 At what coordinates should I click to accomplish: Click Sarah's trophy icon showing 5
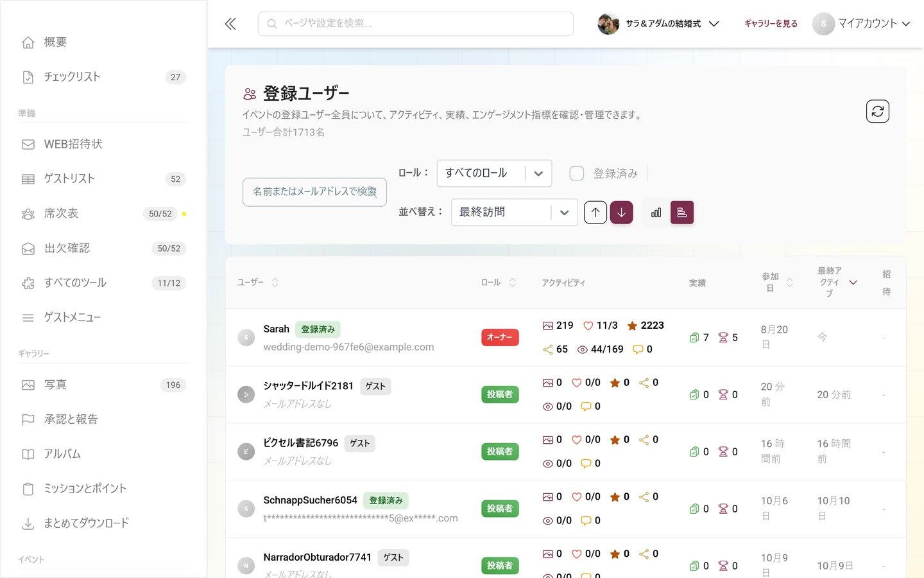[x=723, y=338]
